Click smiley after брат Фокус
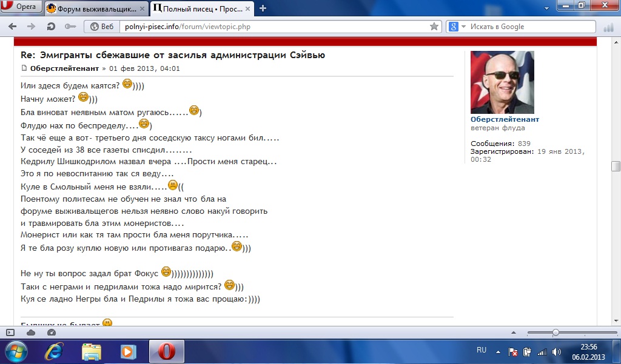Viewport: 621px width, 364px height. [x=166, y=271]
